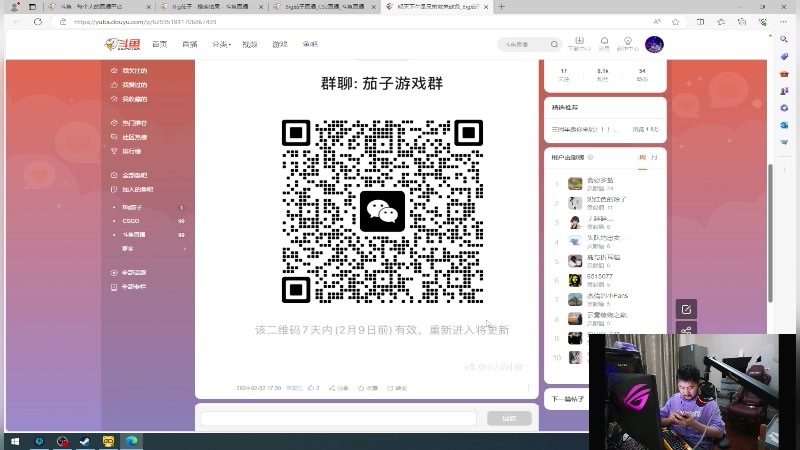Viewport: 800px width, 450px height.
Task: Click the WeChat group QR code image
Action: (x=382, y=211)
